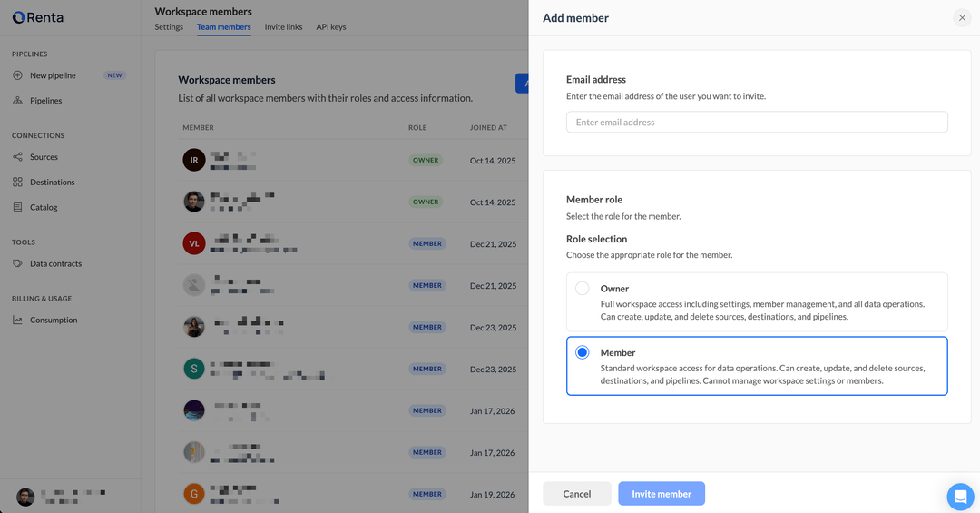Image resolution: width=980 pixels, height=513 pixels.
Task: Click the Renta logo icon
Action: 18,17
